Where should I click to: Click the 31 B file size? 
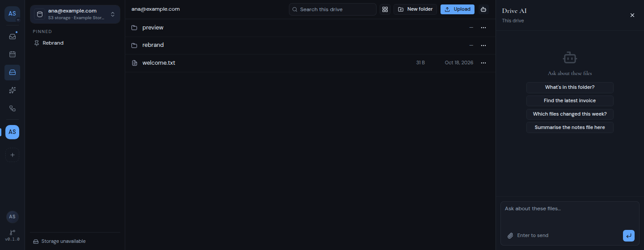(x=420, y=63)
